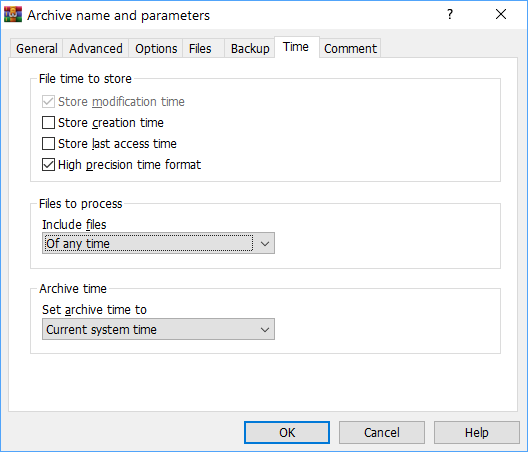The width and height of the screenshot is (528, 452).
Task: Switch to the Backup tab
Action: (x=250, y=49)
